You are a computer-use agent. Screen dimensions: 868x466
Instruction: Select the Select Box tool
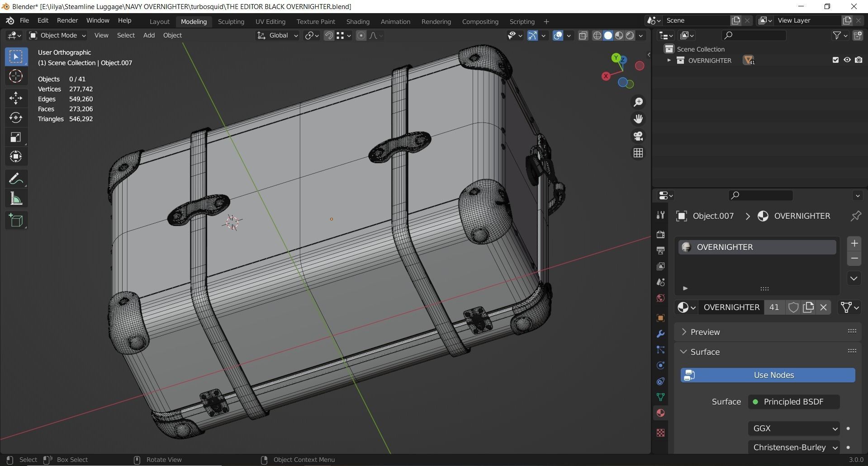(16, 56)
